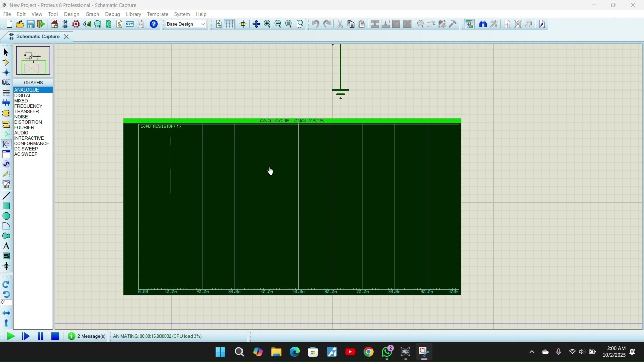Select the 2D Box graphics tool
The image size is (644, 362).
[6, 206]
